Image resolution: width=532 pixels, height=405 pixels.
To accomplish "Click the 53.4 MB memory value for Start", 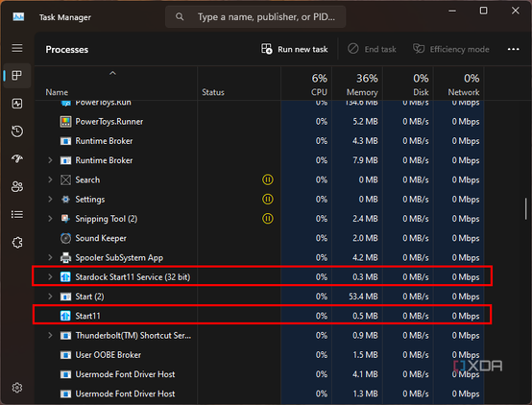I will coord(363,297).
